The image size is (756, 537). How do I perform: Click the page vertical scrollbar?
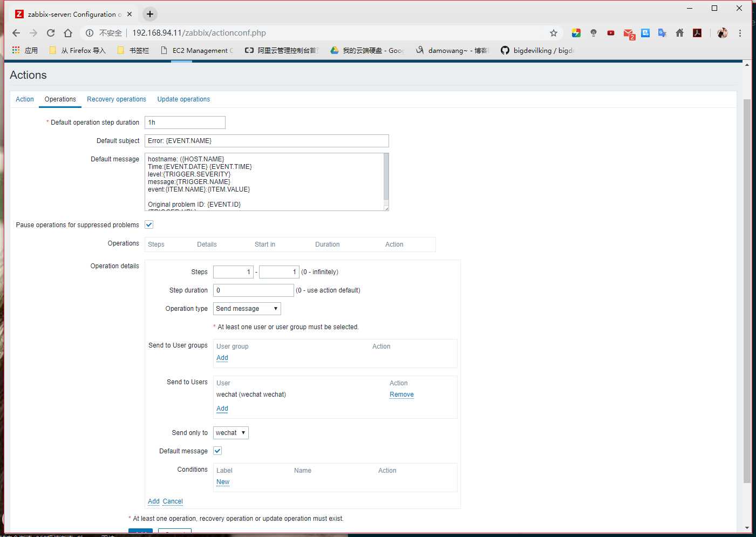747,291
